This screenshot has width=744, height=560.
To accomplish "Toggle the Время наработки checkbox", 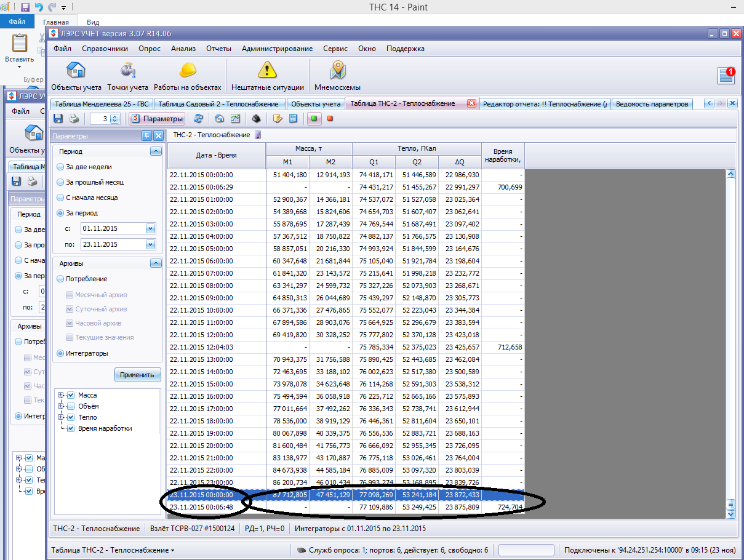I will pos(71,428).
